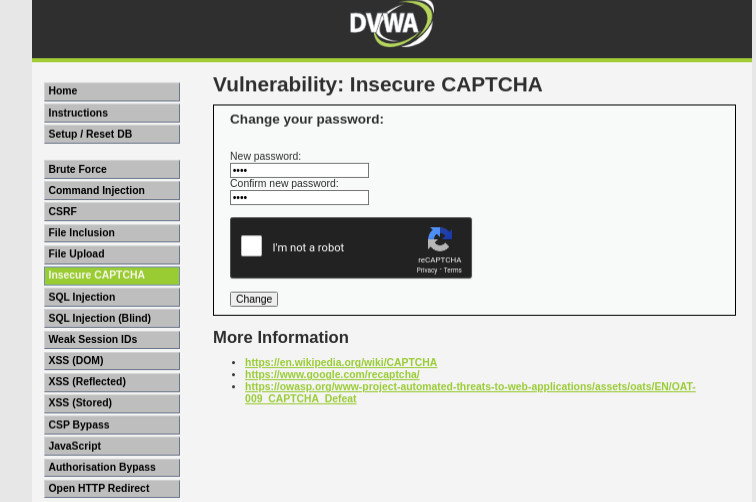Check the I'm not a robot box
Image resolution: width=756 pixels, height=502 pixels.
pyautogui.click(x=251, y=246)
